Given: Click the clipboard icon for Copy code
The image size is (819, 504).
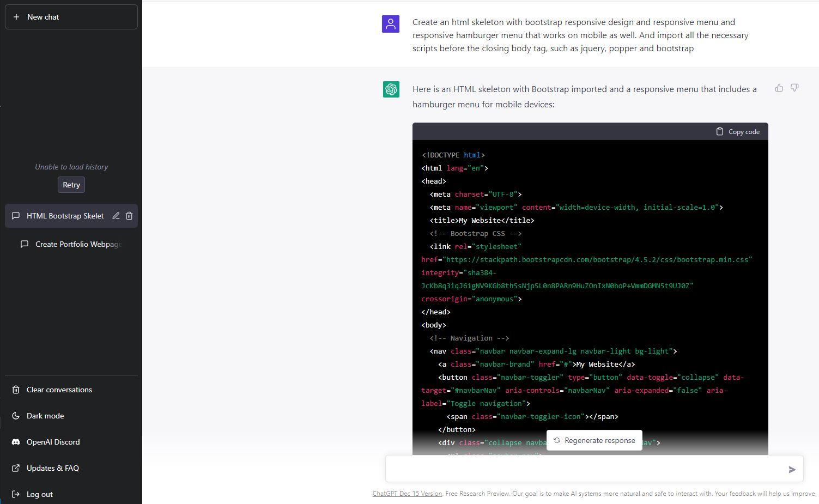Looking at the screenshot, I should coord(719,131).
